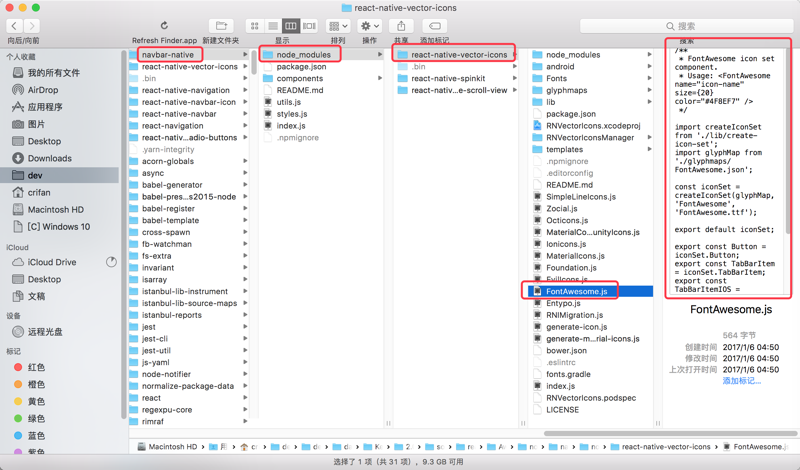Select react-native-spinkit folder

pos(448,79)
